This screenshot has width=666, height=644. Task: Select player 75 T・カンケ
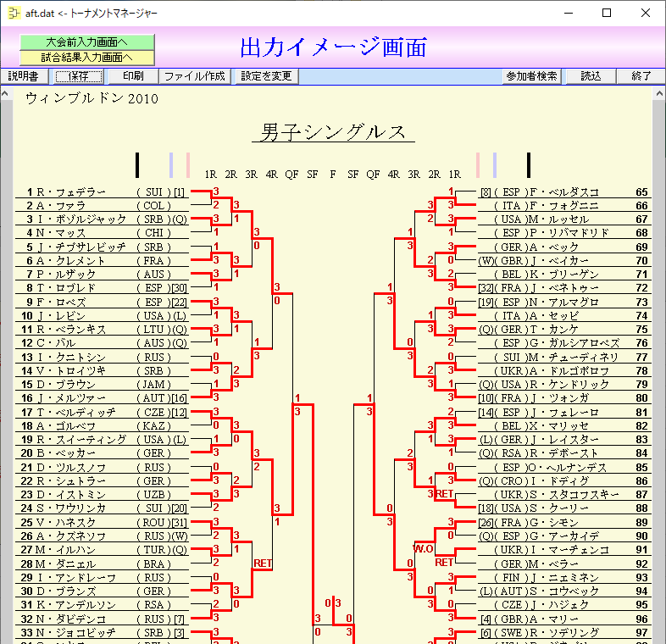[564, 330]
